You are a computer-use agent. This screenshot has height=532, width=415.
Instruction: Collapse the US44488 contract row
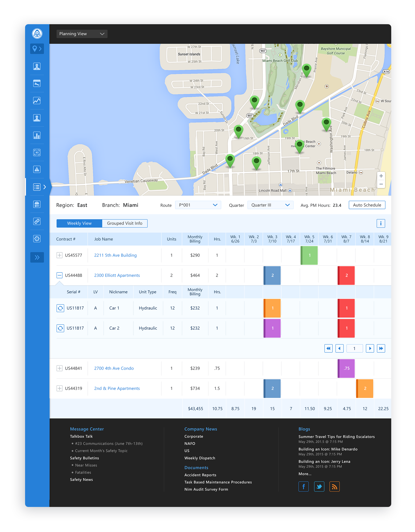(x=59, y=276)
